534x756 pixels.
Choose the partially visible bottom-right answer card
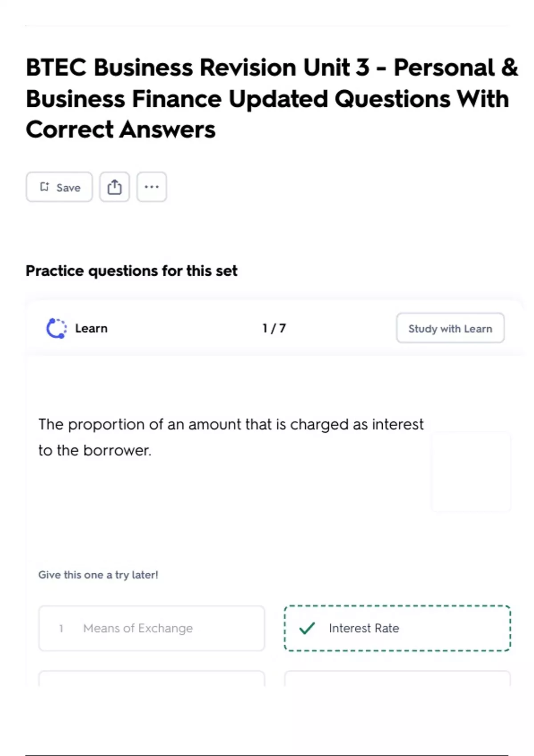pos(397,679)
